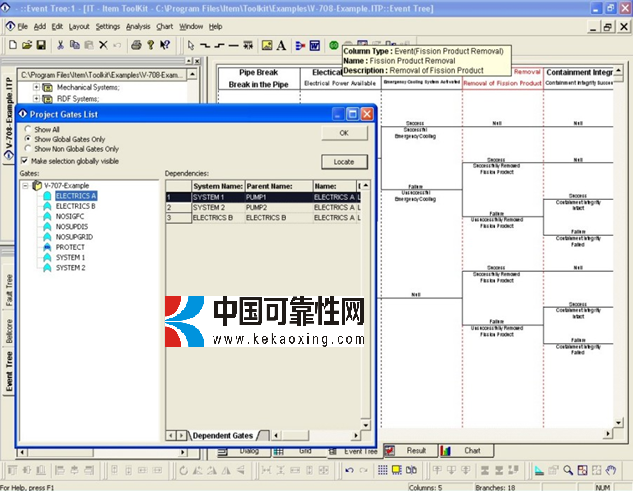
Task: Click the Containment Integrity column header
Action: pos(578,78)
